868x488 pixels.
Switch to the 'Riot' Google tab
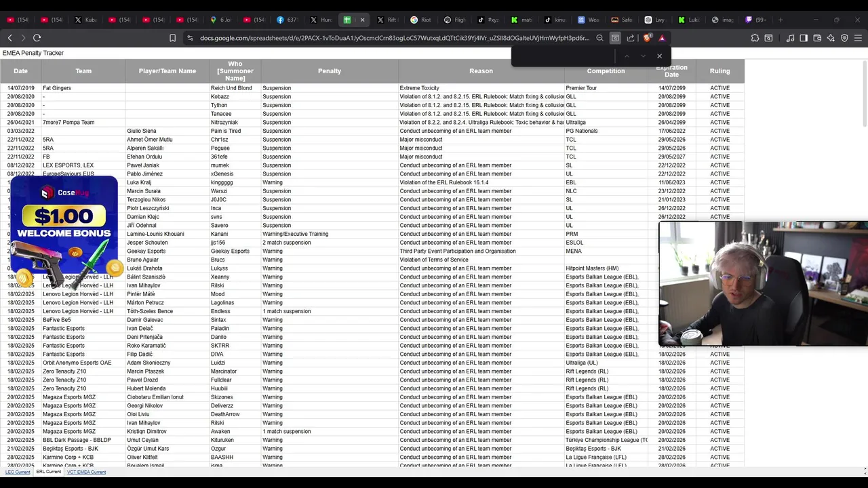(x=421, y=20)
